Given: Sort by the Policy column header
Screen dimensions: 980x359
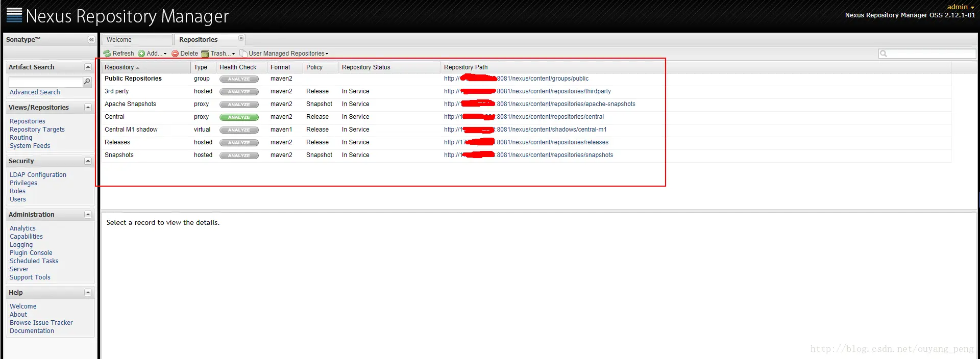Looking at the screenshot, I should click(321, 67).
